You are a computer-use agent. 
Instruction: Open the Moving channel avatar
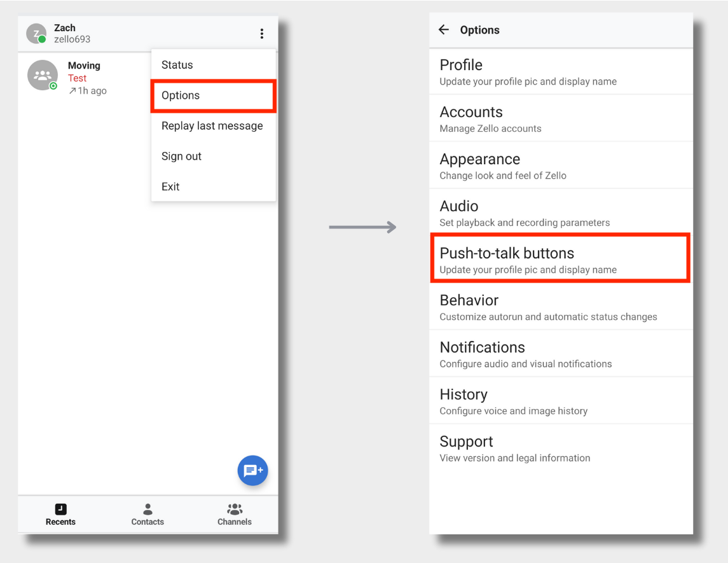pos(42,74)
